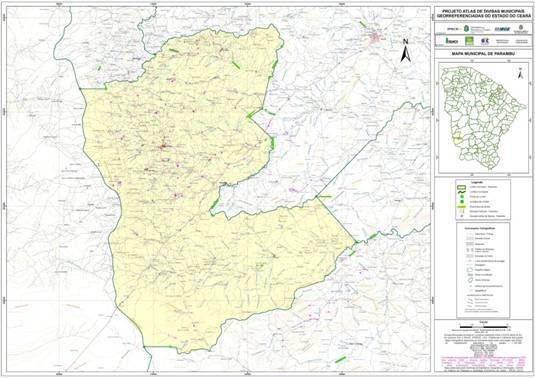Click the round emblem logo at top right
The width and height of the screenshot is (535, 378).
(521, 27)
